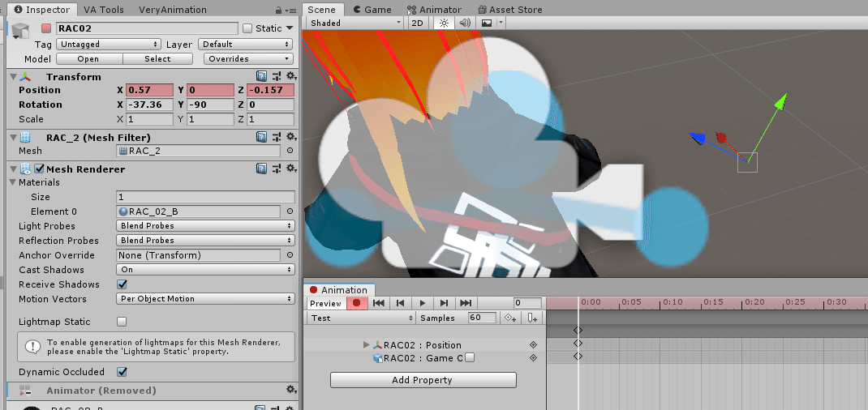Screen dimensions: 868x410
Task: Go to last keyframe in Animation
Action: pyautogui.click(x=466, y=303)
